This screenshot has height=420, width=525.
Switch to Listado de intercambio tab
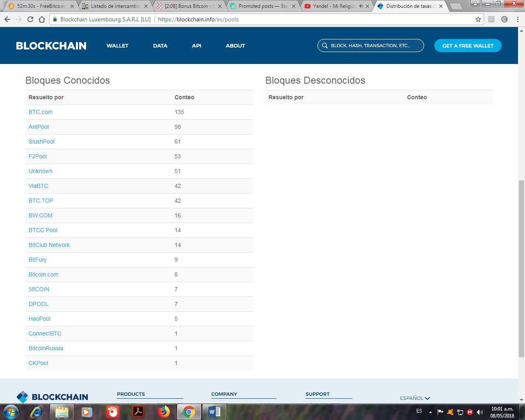[115, 6]
